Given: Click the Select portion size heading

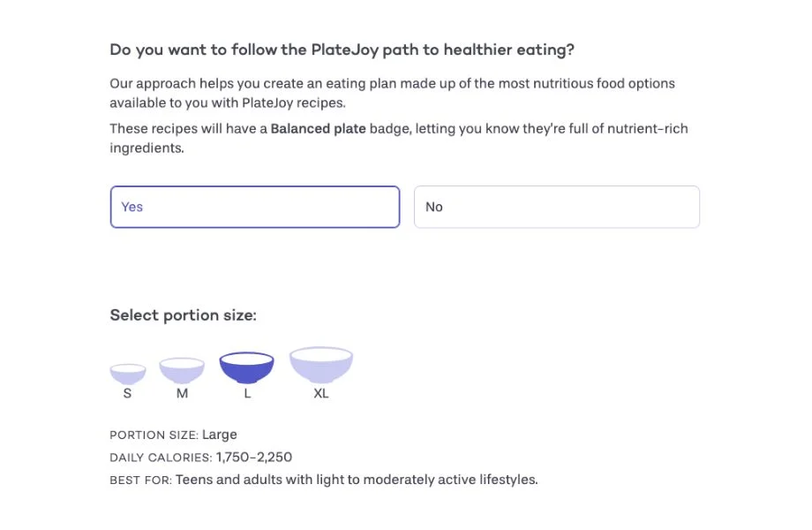Looking at the screenshot, I should point(183,315).
